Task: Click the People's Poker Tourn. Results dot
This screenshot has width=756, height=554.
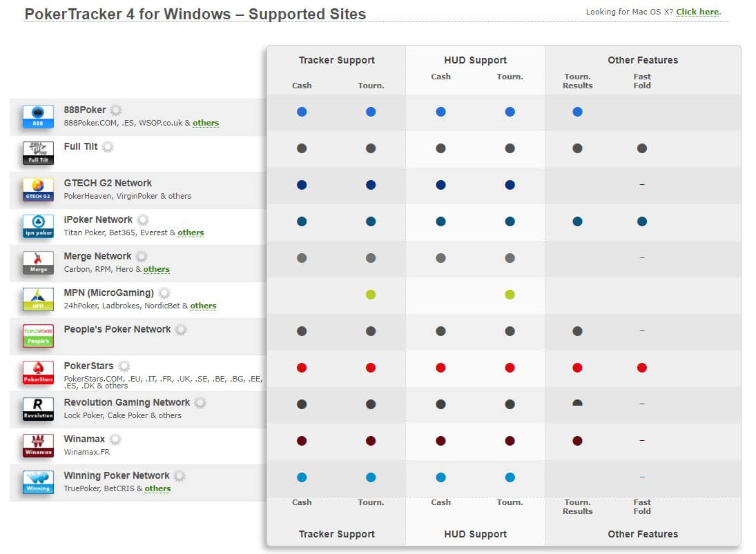Action: (578, 331)
